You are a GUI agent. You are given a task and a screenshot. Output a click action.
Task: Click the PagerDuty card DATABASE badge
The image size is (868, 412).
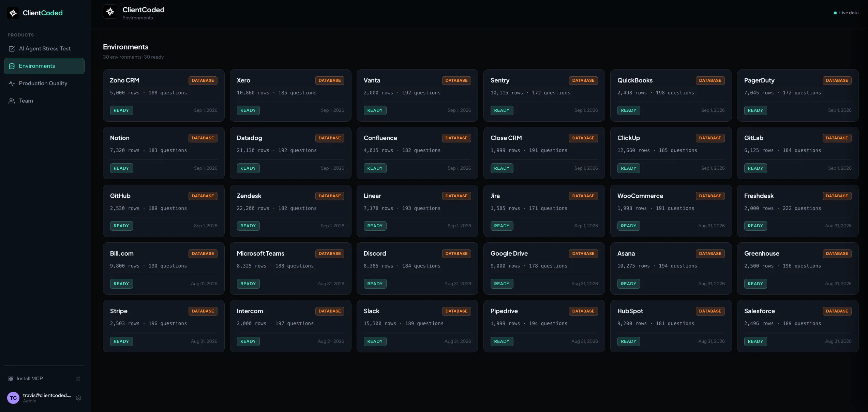pyautogui.click(x=837, y=80)
